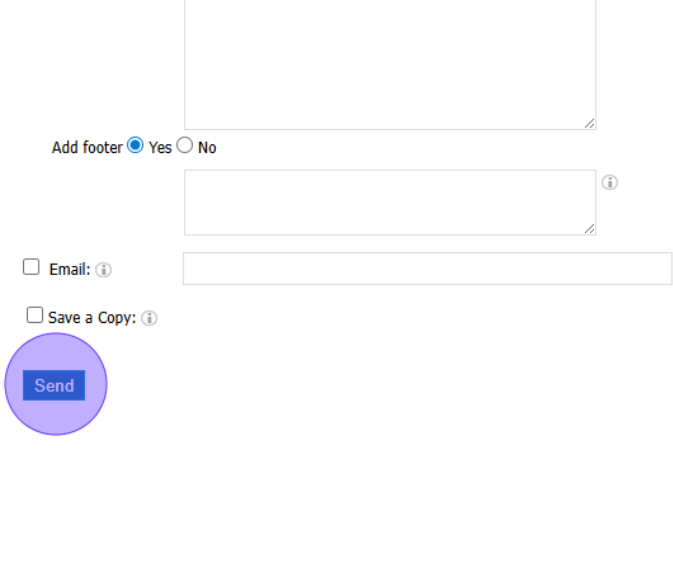Click blank space right of Save a Copy
Viewport: 673px width, 588px height.
point(400,318)
